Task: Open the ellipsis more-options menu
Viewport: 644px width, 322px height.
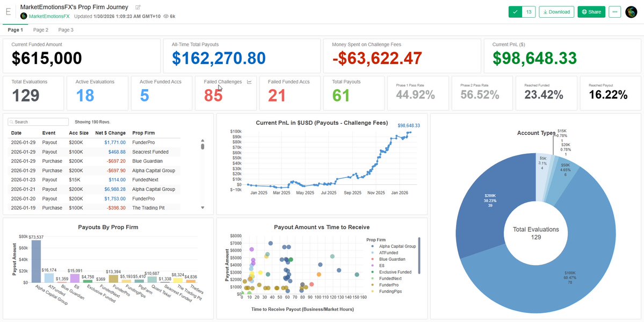Action: [614, 11]
